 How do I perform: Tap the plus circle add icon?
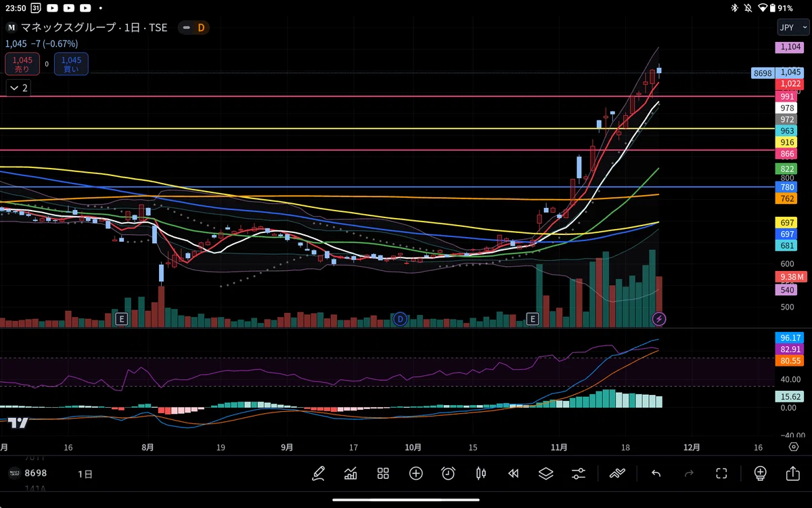click(x=415, y=473)
